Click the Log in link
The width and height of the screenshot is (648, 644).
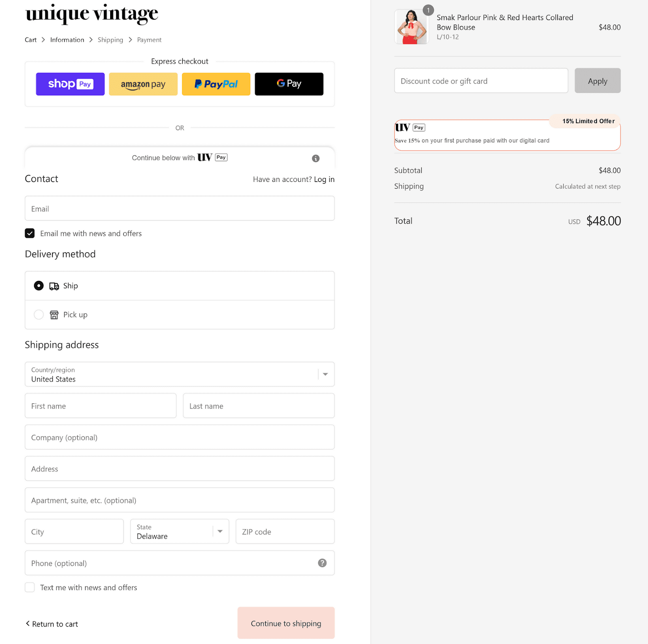324,179
